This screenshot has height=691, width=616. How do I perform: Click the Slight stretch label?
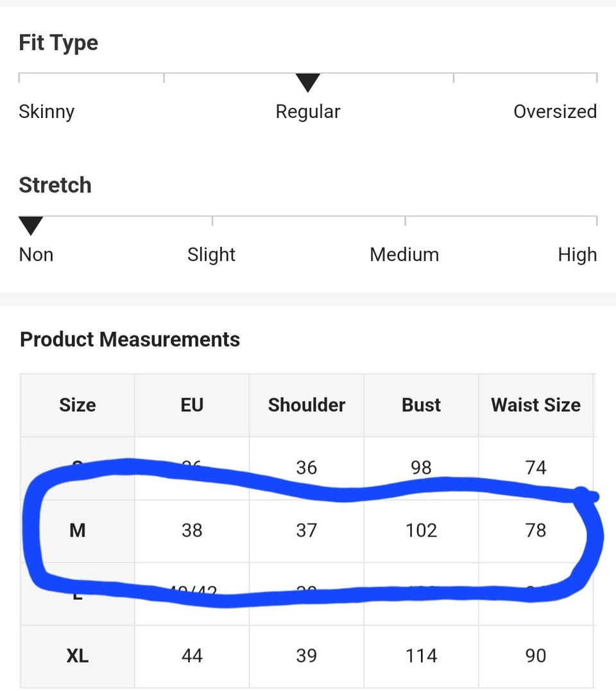pyautogui.click(x=211, y=255)
